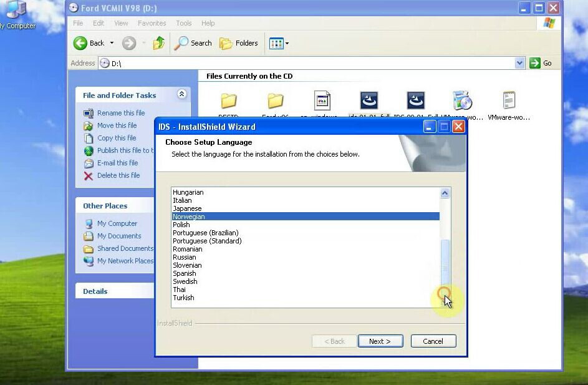This screenshot has width=588, height=385.
Task: Open the View menu
Action: click(x=121, y=23)
